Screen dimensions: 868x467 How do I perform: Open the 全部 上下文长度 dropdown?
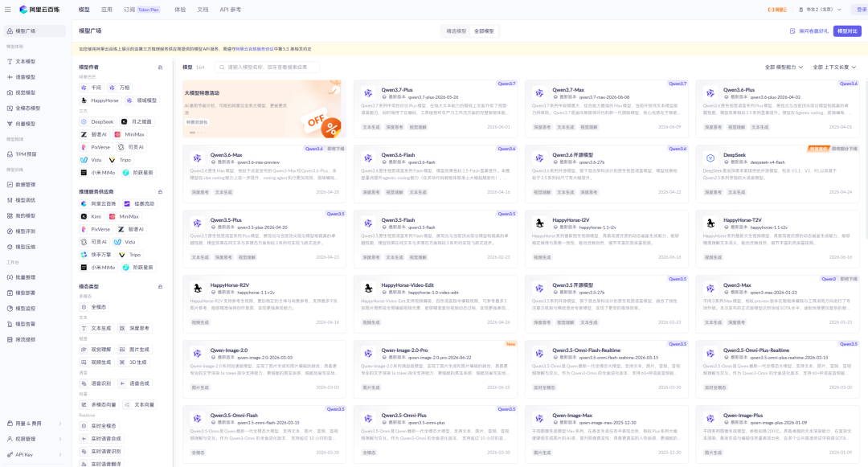click(x=834, y=68)
